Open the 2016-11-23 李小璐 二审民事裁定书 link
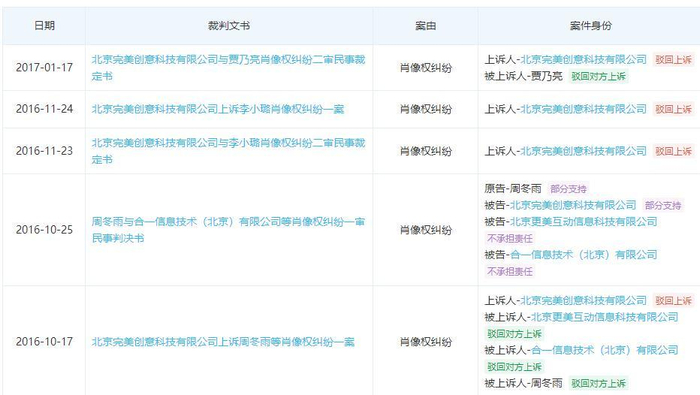700x395 pixels. (228, 151)
